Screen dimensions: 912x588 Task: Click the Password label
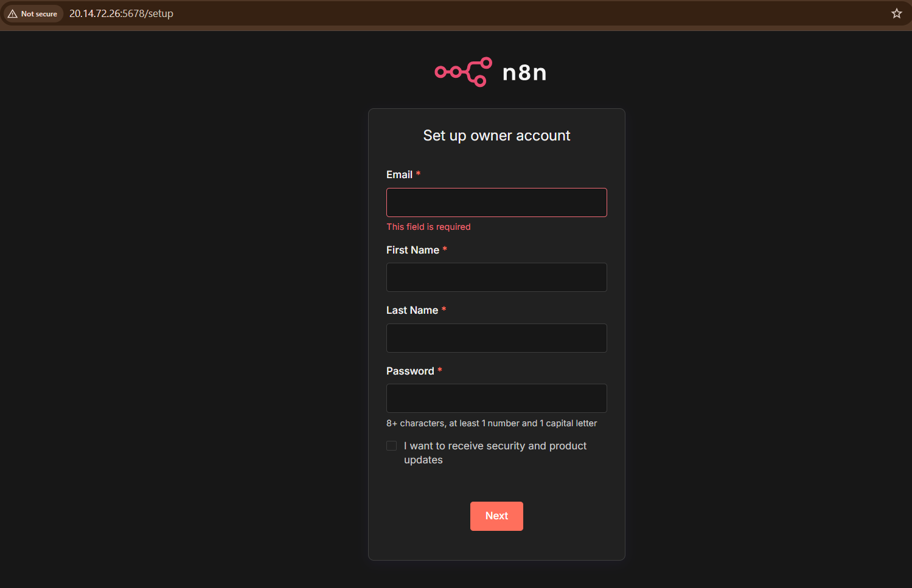(x=410, y=371)
